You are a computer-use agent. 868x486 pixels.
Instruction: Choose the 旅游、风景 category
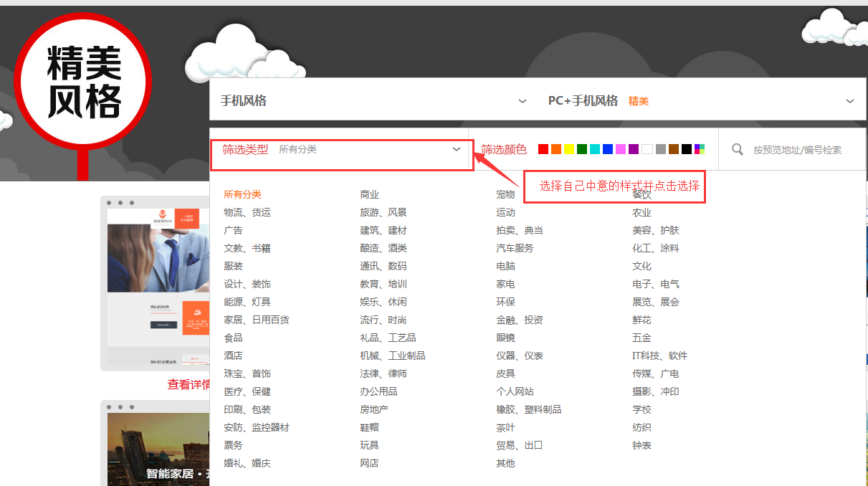point(383,212)
